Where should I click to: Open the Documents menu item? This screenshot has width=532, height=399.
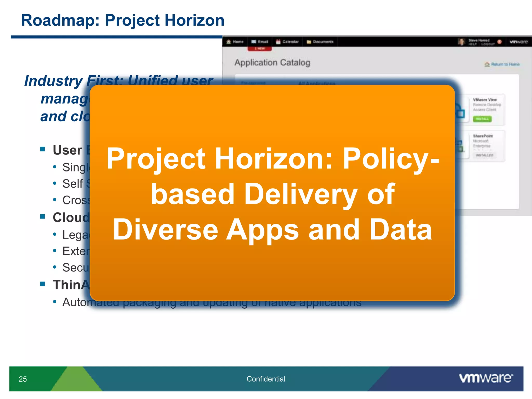[x=323, y=42]
